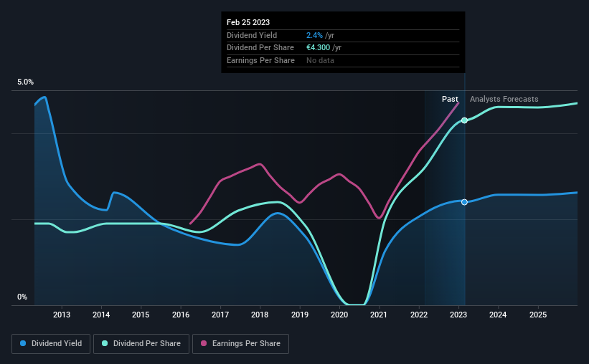Click the 2019 x-axis label

tap(300, 315)
